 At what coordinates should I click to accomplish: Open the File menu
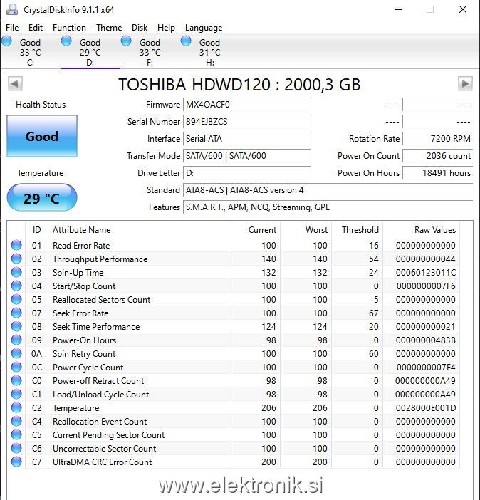(12, 28)
